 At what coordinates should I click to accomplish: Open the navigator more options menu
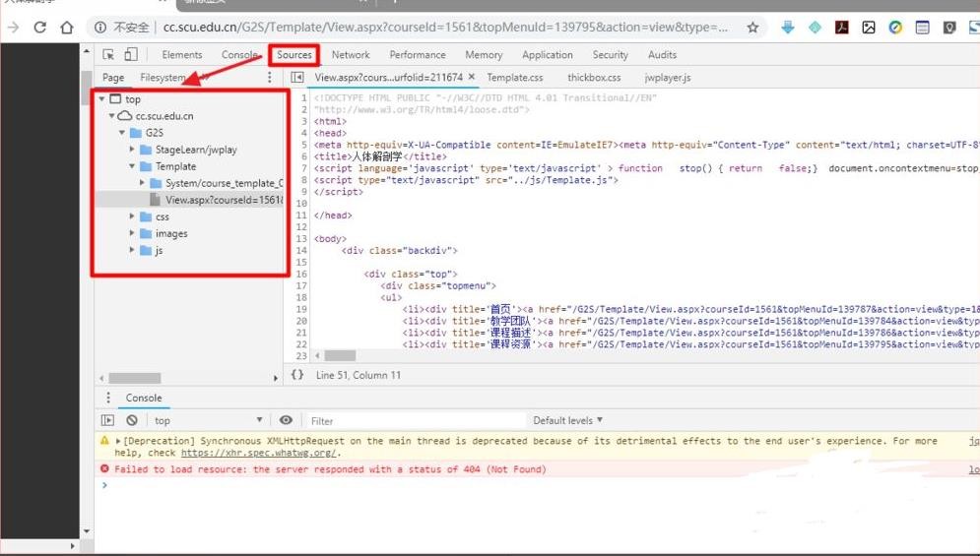pyautogui.click(x=269, y=77)
